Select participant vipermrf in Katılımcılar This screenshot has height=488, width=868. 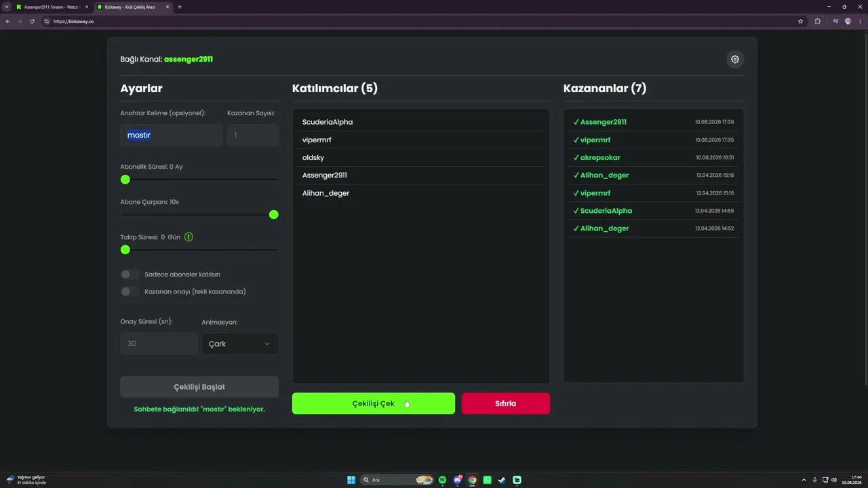click(421, 140)
